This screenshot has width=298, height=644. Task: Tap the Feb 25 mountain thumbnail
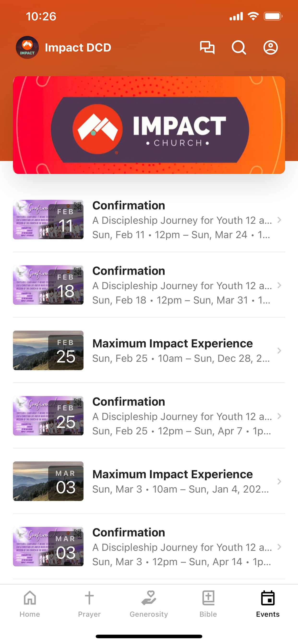pyautogui.click(x=48, y=350)
